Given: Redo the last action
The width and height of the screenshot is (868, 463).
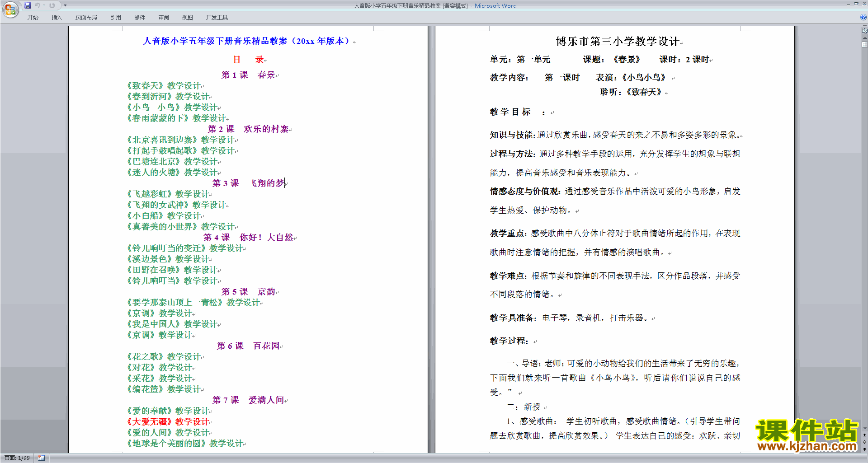Looking at the screenshot, I should [x=52, y=5].
